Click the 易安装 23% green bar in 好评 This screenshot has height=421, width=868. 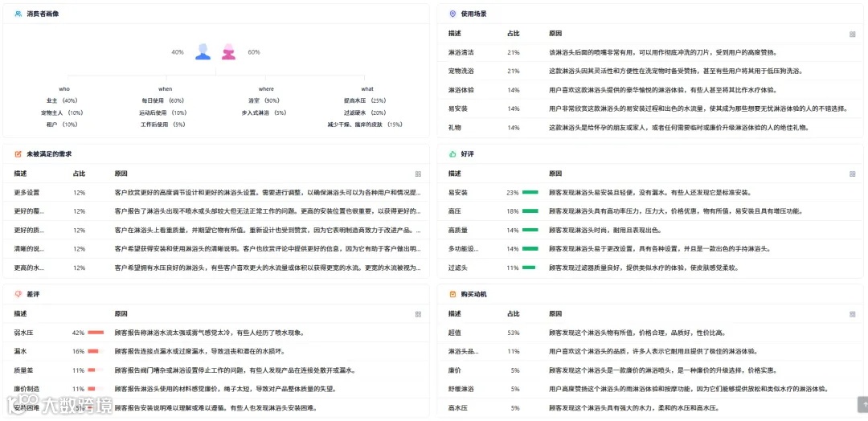coord(530,193)
